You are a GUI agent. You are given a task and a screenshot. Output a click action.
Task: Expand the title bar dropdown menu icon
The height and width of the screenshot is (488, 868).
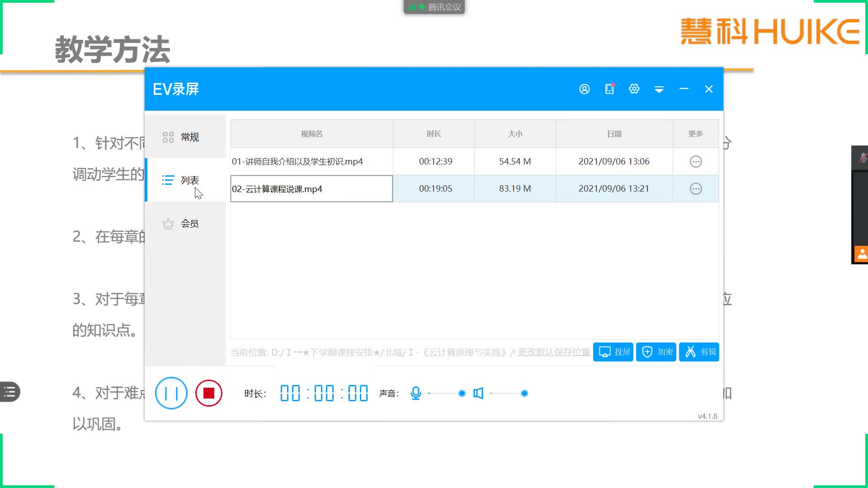point(659,89)
